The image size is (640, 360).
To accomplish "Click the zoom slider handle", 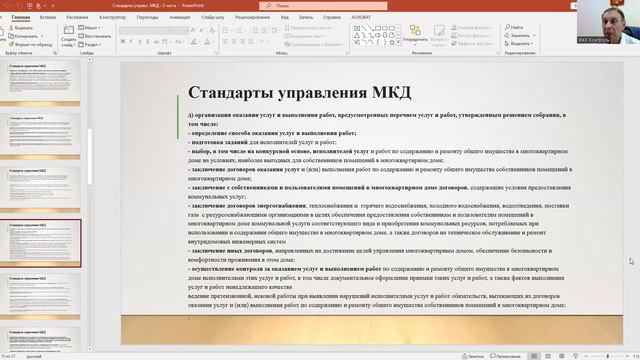I will click(x=607, y=356).
